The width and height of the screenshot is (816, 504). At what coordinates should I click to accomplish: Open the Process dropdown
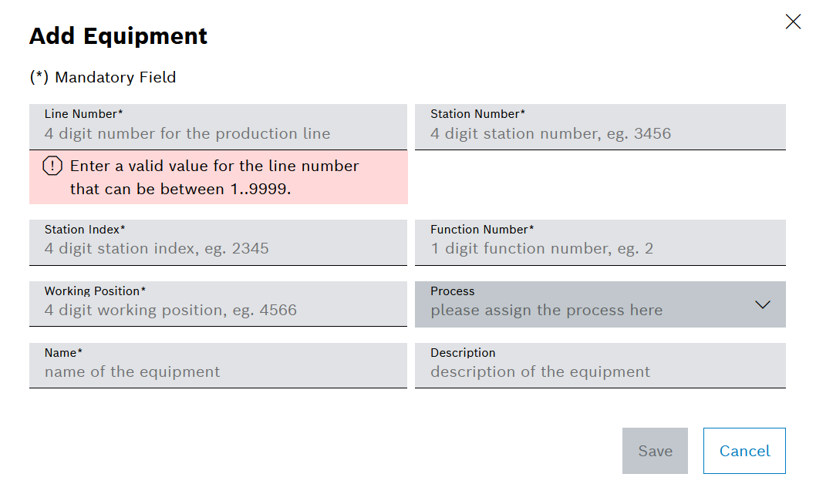click(x=601, y=304)
